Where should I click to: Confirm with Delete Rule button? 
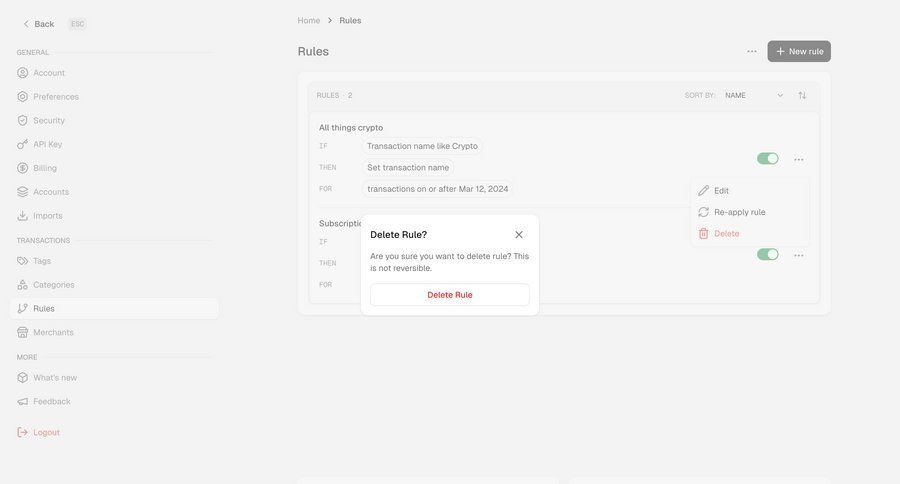[449, 295]
